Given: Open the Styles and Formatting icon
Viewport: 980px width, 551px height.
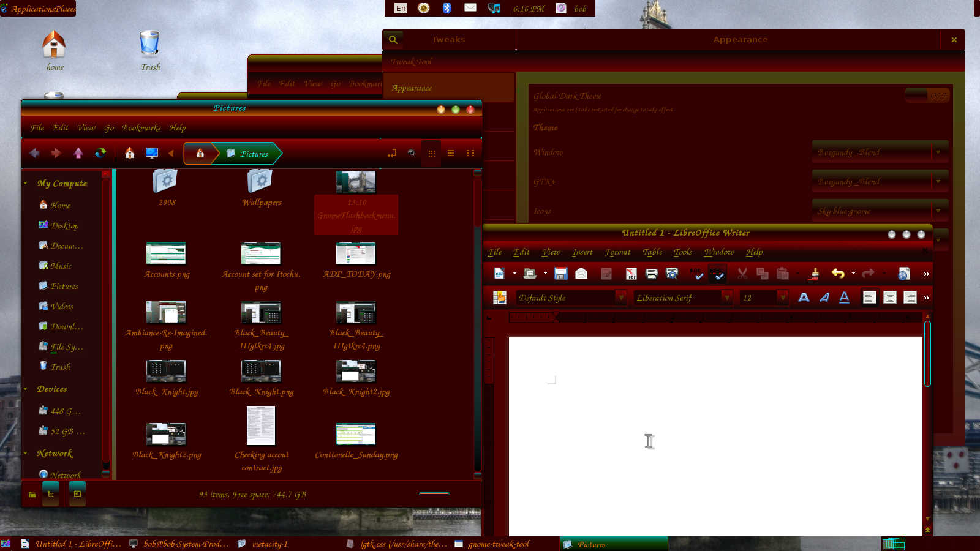Looking at the screenshot, I should [x=500, y=298].
